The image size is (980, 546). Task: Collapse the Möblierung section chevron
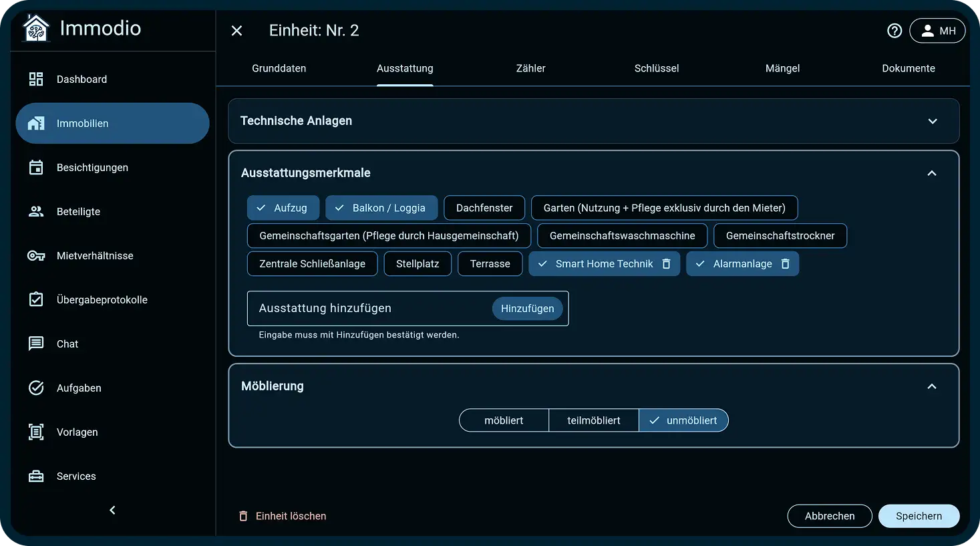point(932,386)
